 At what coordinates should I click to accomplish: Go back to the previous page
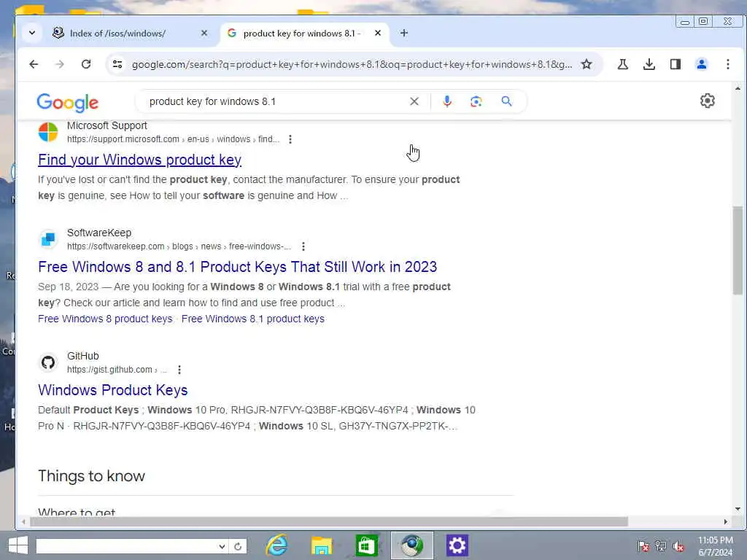click(x=34, y=64)
